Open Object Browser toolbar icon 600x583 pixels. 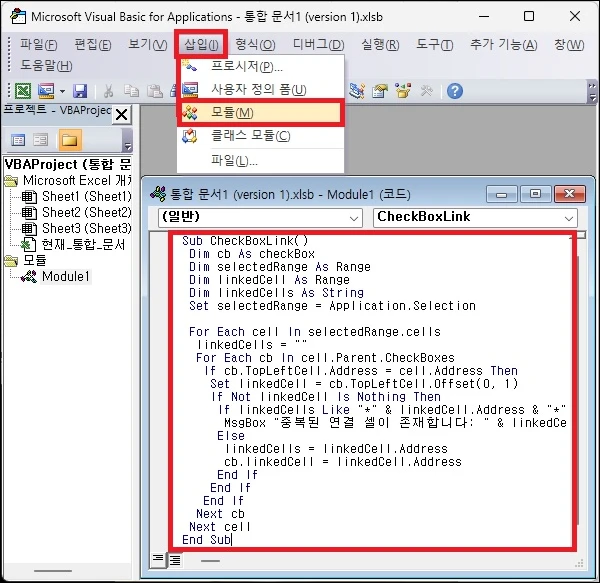tap(403, 91)
